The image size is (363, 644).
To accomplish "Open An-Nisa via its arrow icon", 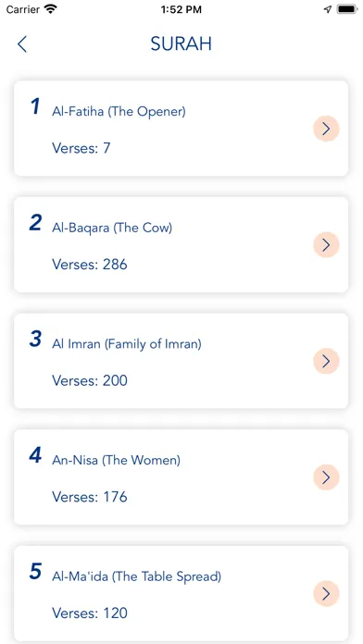I will click(x=326, y=477).
